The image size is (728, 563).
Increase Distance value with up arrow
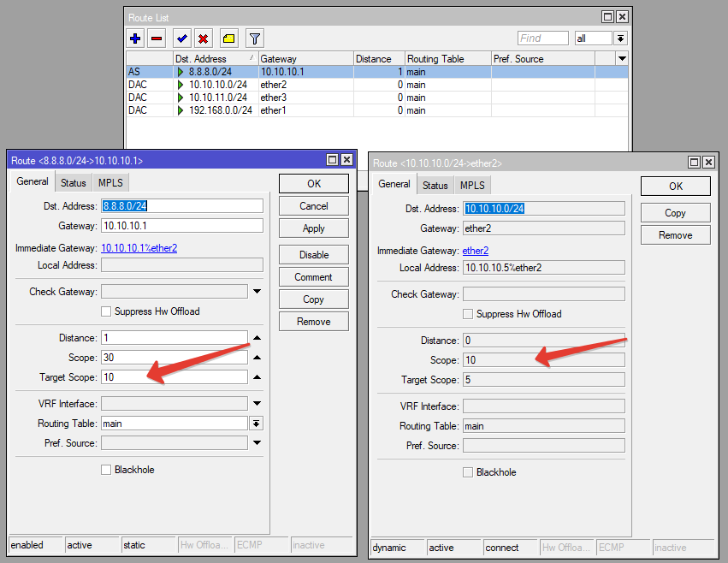257,338
